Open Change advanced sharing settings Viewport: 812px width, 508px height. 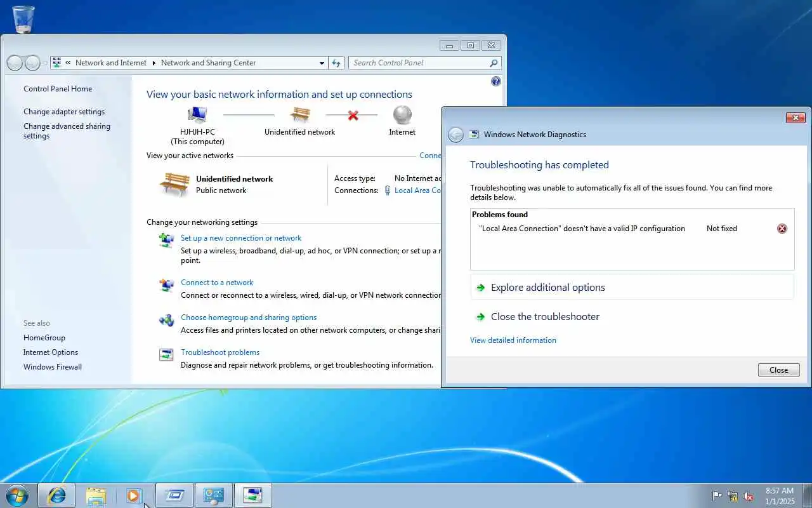click(67, 131)
